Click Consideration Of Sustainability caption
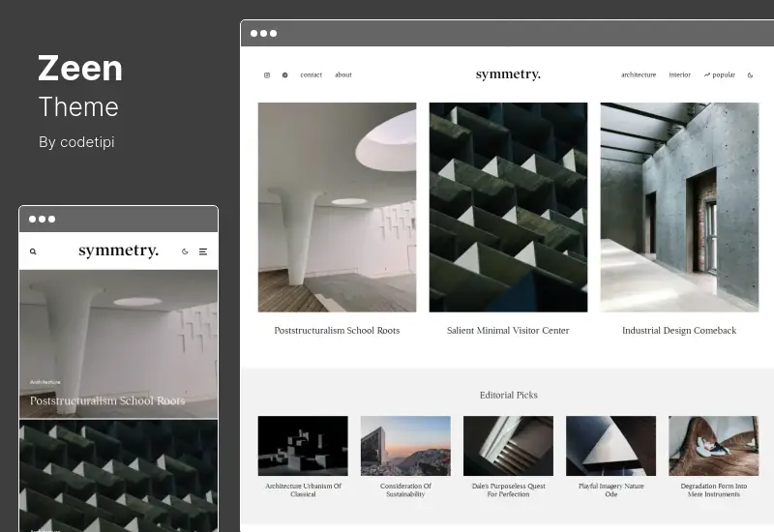The image size is (774, 532). pyautogui.click(x=405, y=489)
